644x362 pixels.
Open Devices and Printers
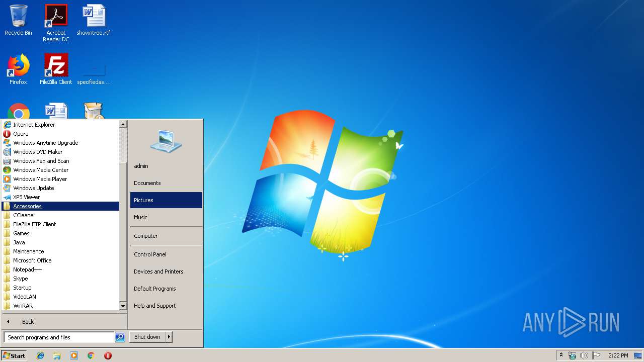click(x=166, y=271)
